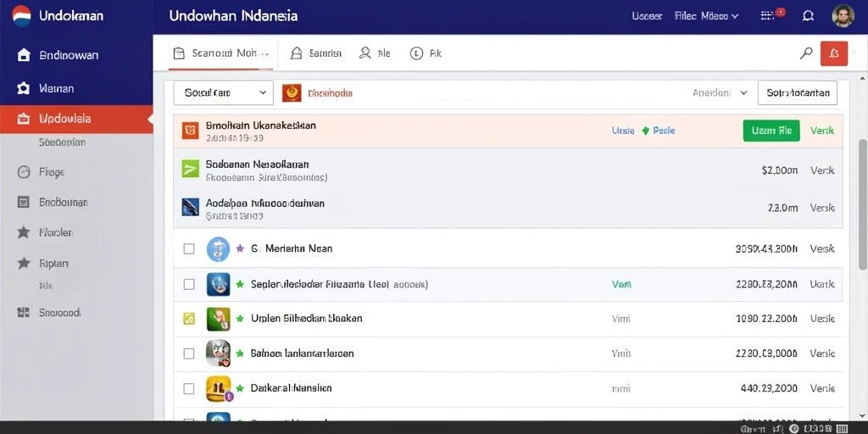Click app icon of Balnoon Iankarrariaroan row
Viewport: 868px width, 434px height.
(218, 353)
